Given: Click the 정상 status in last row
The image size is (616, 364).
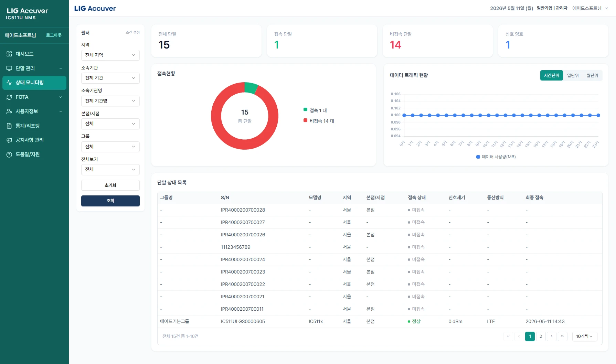Looking at the screenshot, I should coord(414,321).
